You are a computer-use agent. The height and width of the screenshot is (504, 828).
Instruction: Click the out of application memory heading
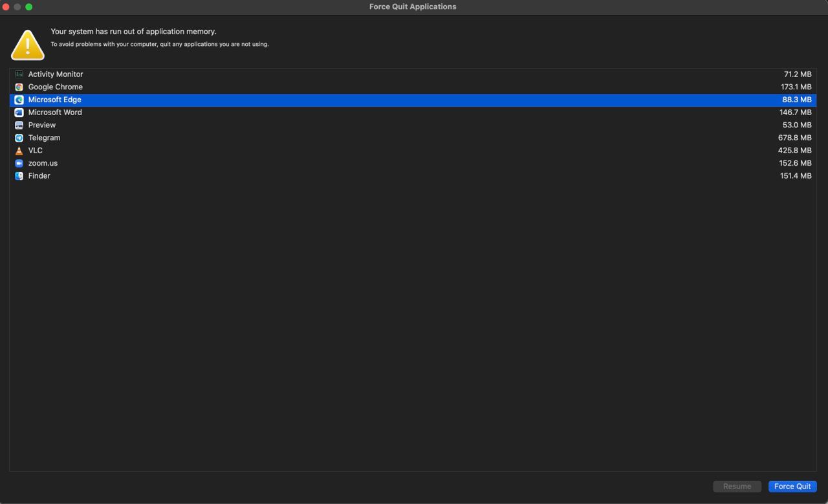pyautogui.click(x=133, y=32)
